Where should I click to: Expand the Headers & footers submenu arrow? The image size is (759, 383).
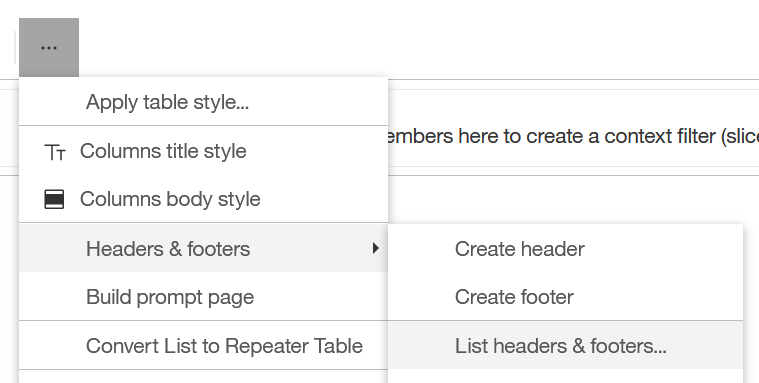point(376,248)
